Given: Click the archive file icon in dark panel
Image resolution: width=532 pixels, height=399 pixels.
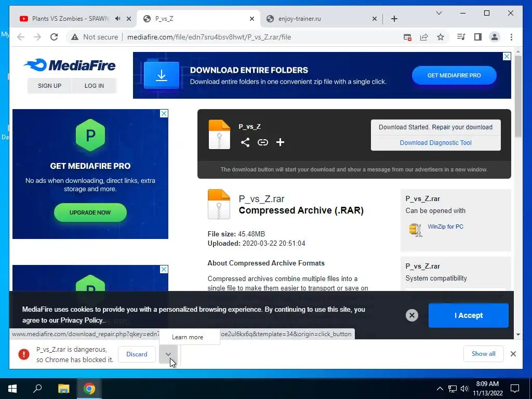Looking at the screenshot, I should (219, 135).
